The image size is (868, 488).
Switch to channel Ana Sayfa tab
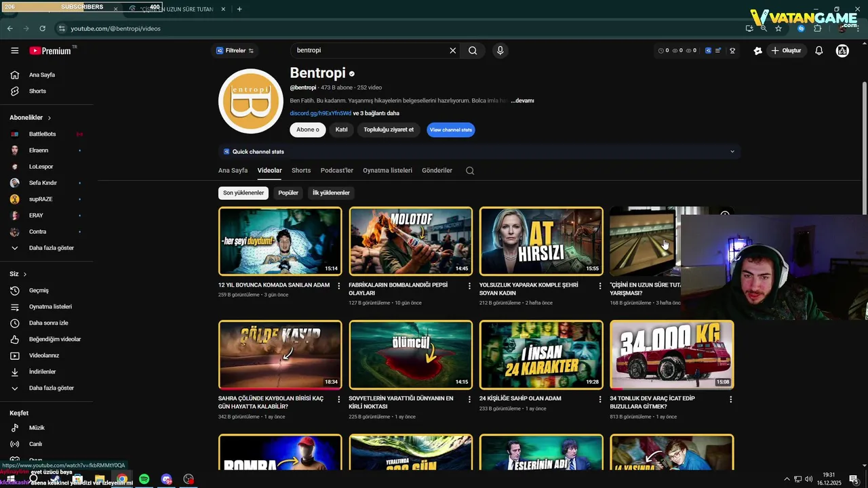[233, 171]
